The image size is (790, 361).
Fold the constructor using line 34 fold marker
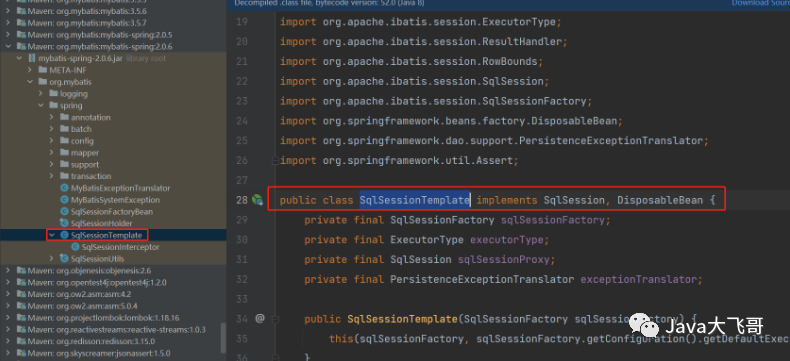tap(275, 319)
